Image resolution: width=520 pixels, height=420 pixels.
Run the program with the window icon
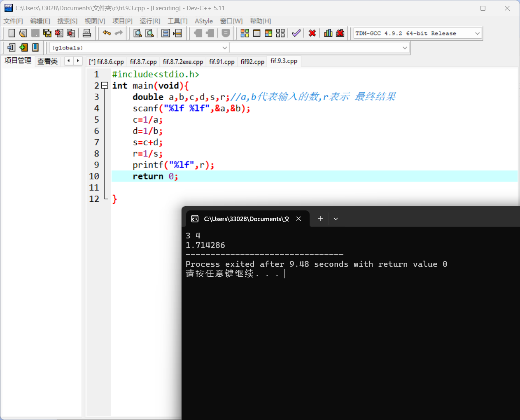(x=257, y=33)
